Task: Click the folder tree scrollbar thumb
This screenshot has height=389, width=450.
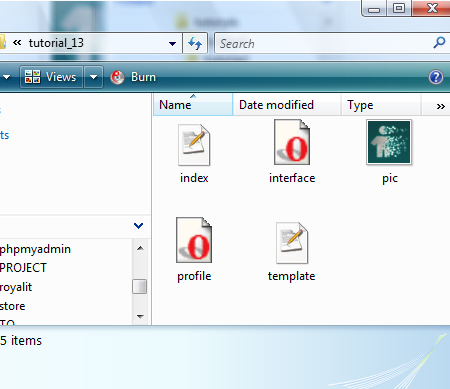Action: pyautogui.click(x=139, y=286)
